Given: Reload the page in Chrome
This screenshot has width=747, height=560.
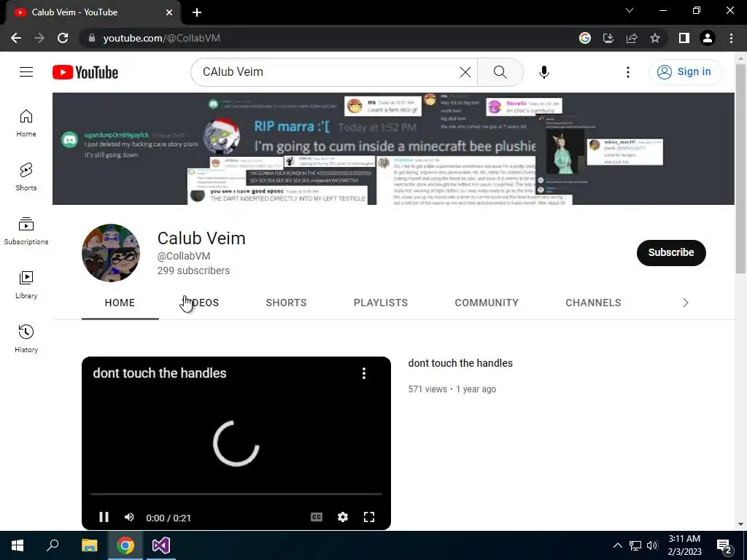Looking at the screenshot, I should pos(63,38).
